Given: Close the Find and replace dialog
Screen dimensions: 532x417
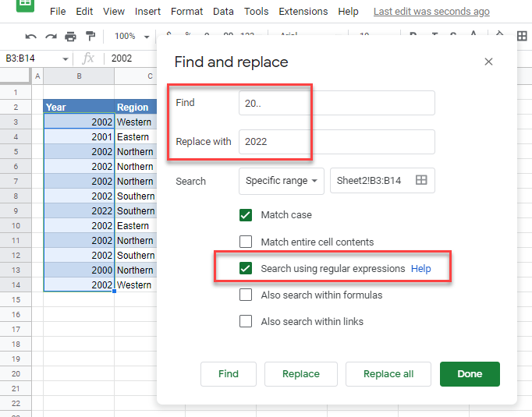Looking at the screenshot, I should [488, 62].
